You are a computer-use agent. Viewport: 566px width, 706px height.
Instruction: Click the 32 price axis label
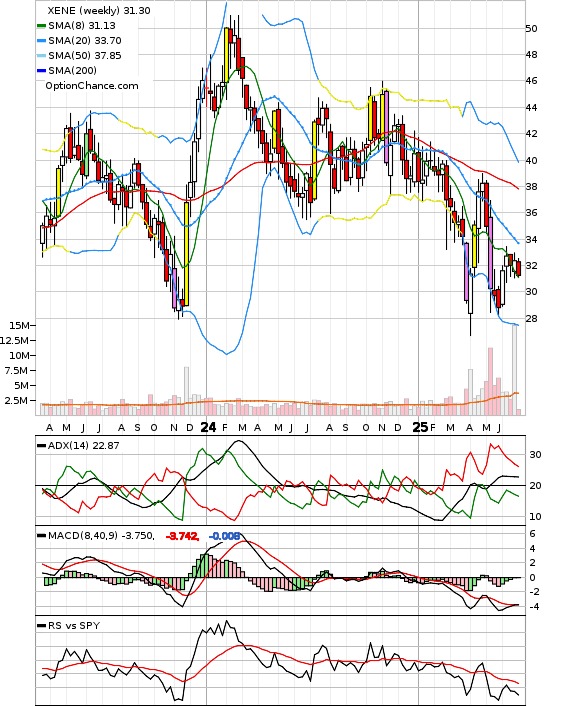pos(531,265)
